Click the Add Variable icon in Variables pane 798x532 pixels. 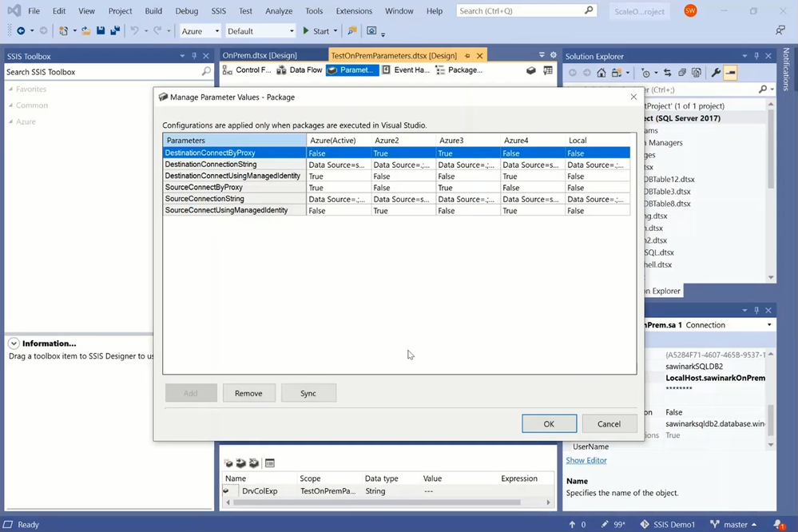[228, 463]
